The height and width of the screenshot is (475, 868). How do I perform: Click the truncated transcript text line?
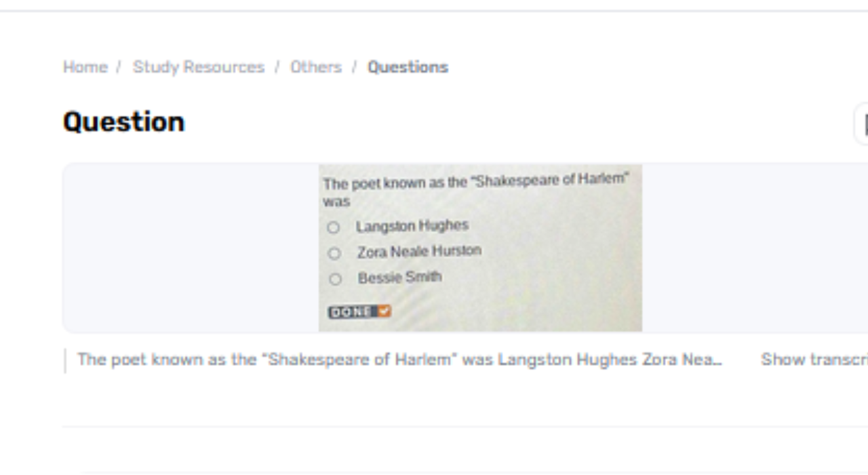397,360
